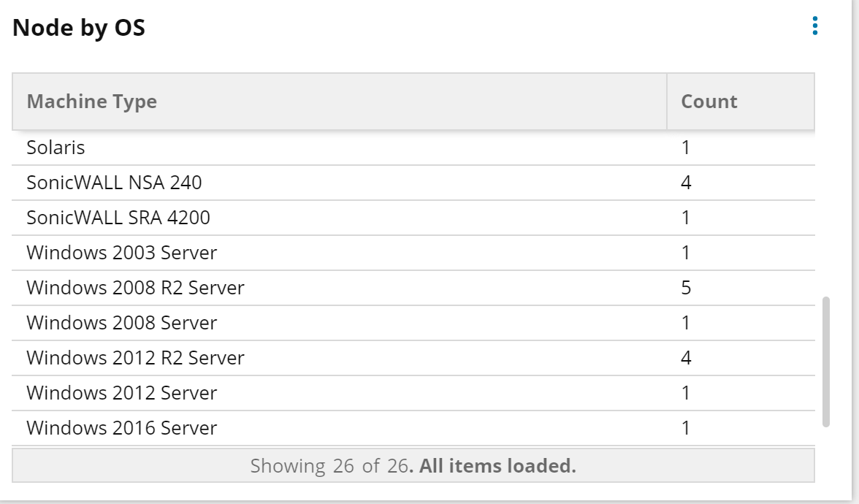The image size is (859, 504).
Task: Click count 5 for Windows 2008 R2
Action: coord(686,288)
